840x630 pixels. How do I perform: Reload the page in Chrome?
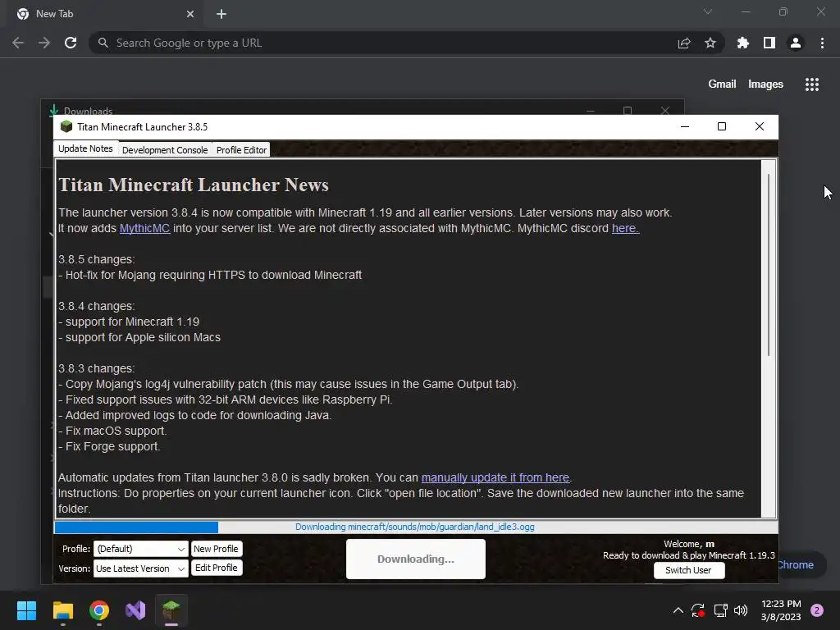tap(71, 43)
